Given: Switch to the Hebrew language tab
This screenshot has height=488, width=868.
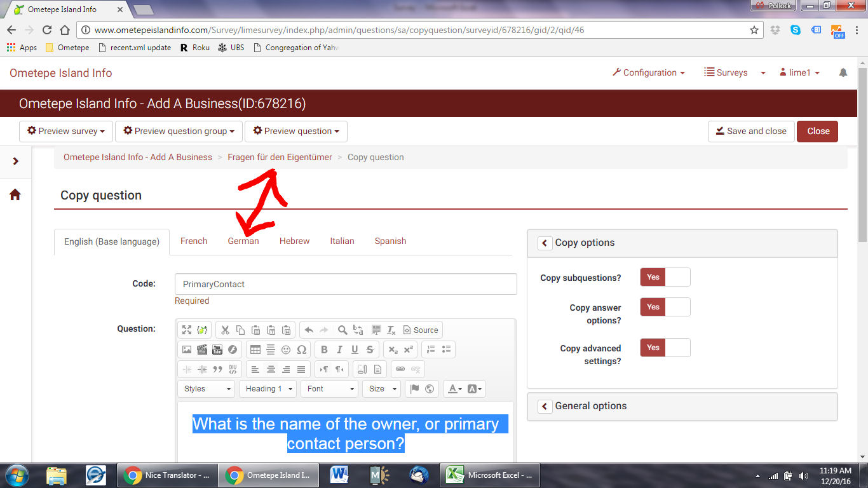Looking at the screenshot, I should (295, 241).
